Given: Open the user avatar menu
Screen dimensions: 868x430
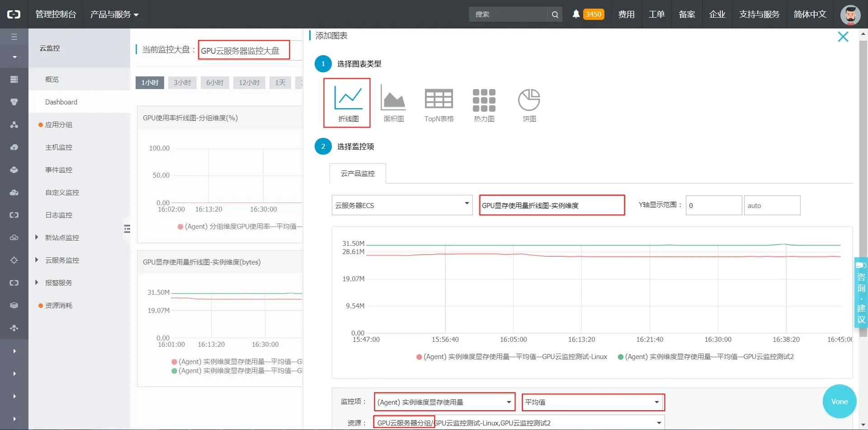Looking at the screenshot, I should point(850,14).
